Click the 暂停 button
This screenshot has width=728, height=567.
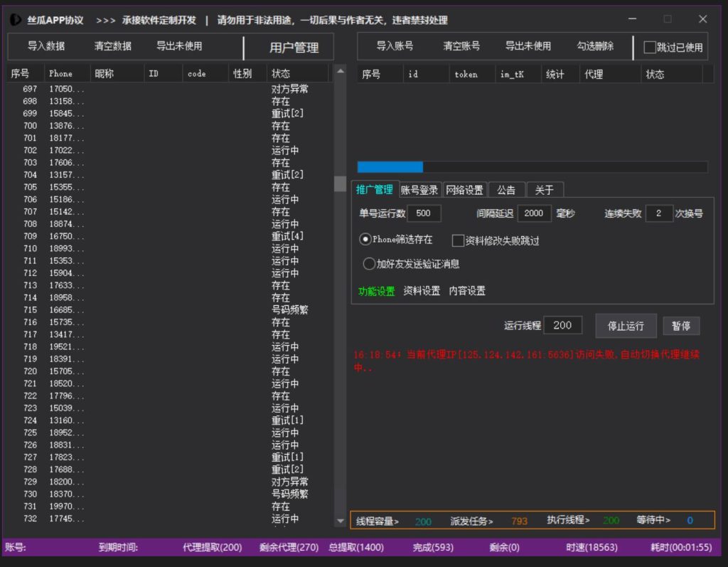pyautogui.click(x=681, y=326)
